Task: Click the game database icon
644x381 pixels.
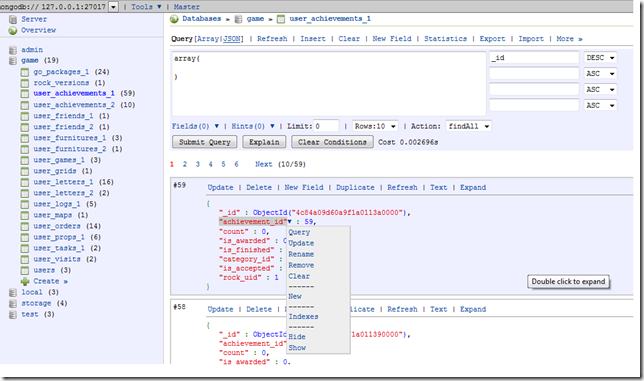Action: tap(13, 61)
